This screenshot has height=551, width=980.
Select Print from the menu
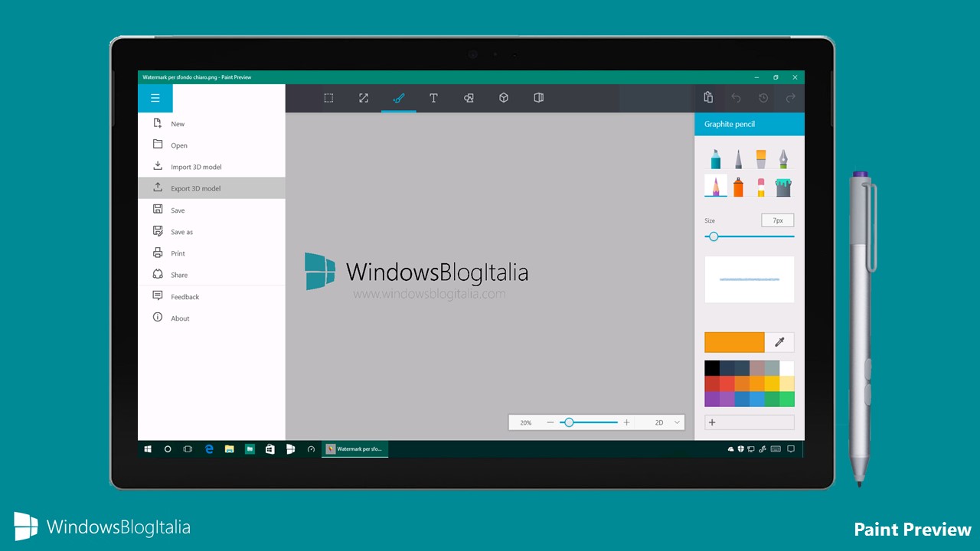point(211,253)
